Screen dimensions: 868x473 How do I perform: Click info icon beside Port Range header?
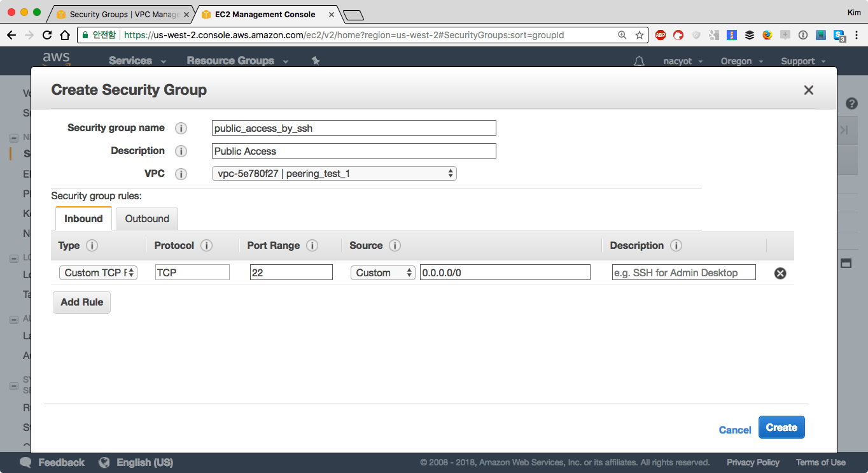click(312, 246)
